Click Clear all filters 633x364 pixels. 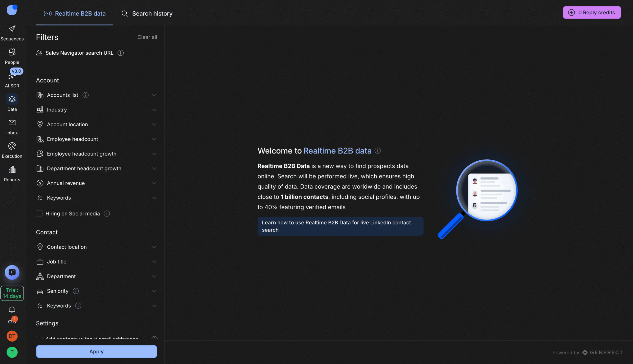[147, 37]
